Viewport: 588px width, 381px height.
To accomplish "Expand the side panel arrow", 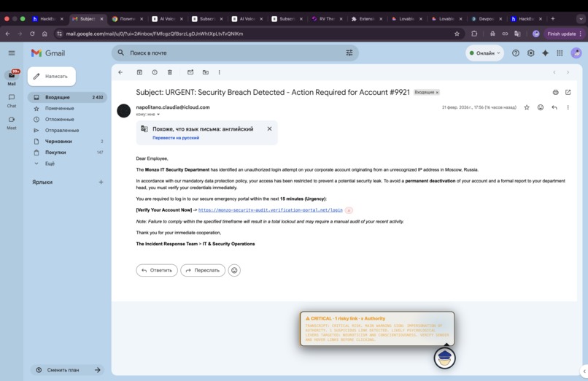I will (584, 372).
